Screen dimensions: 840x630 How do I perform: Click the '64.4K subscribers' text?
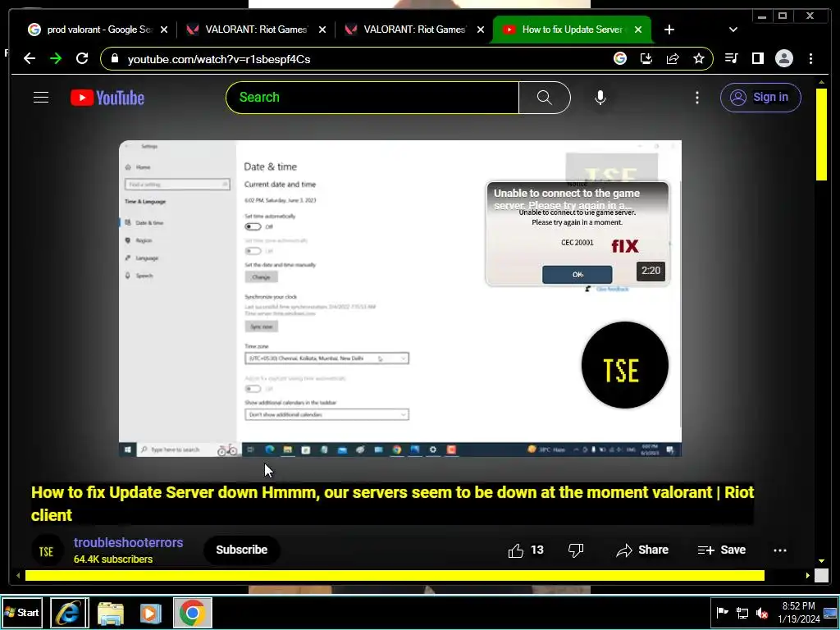pos(113,559)
